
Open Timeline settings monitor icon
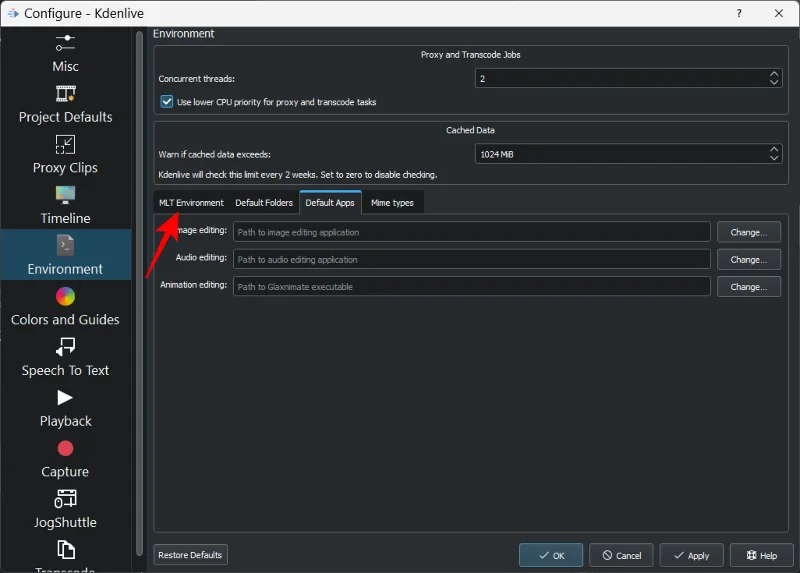pos(65,195)
